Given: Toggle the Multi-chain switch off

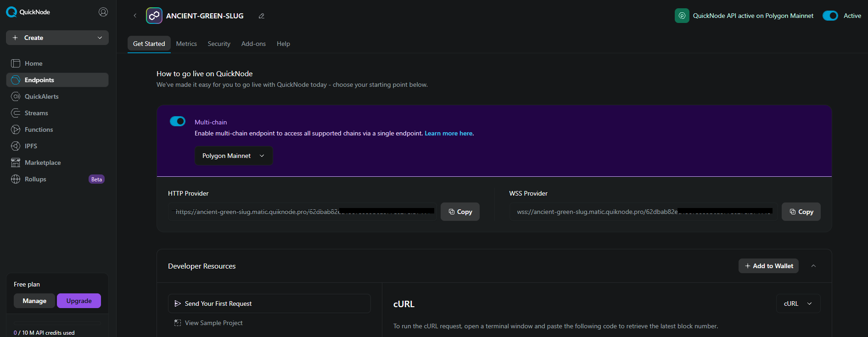Looking at the screenshot, I should (178, 121).
